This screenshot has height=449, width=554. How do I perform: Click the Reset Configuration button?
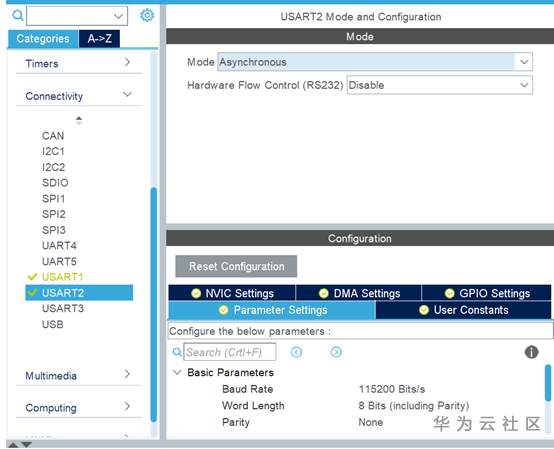pos(236,266)
